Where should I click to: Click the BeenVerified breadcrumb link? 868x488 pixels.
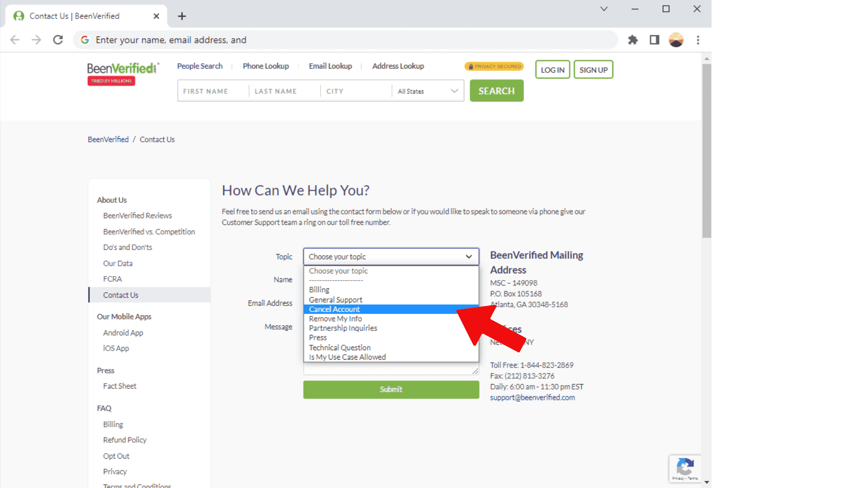(x=108, y=140)
